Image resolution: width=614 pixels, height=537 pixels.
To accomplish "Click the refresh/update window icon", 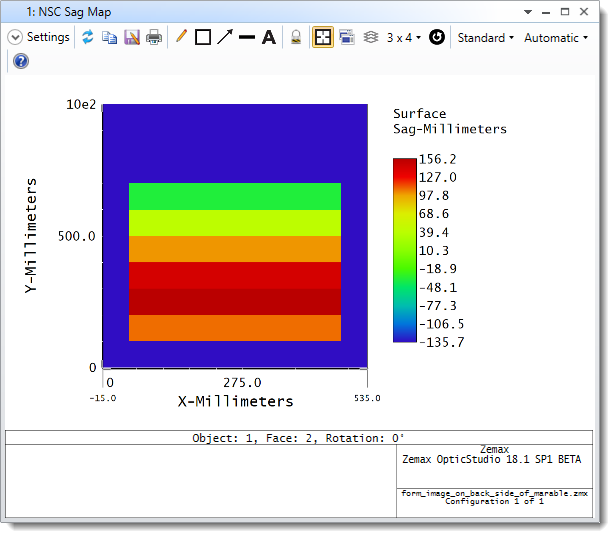I will (x=88, y=37).
